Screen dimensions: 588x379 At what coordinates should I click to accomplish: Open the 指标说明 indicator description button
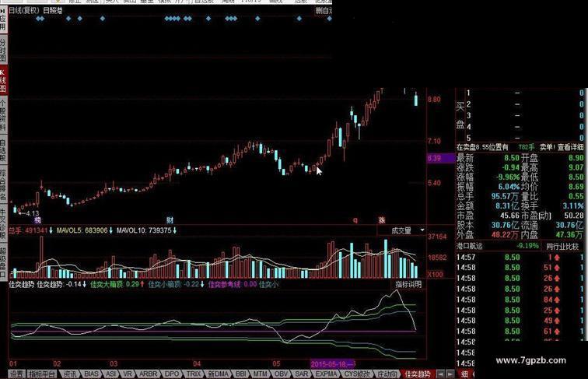(x=409, y=284)
